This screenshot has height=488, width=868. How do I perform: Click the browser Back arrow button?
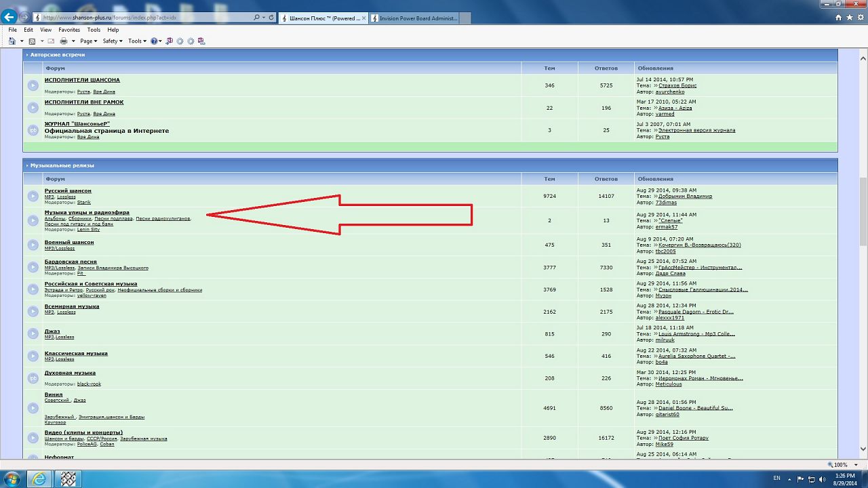coord(9,17)
